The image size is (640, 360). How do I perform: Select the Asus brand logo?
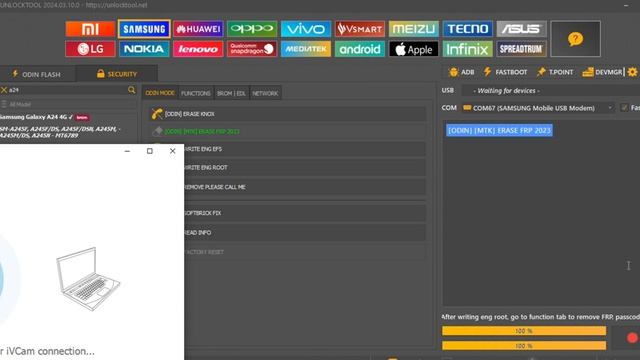point(521,29)
